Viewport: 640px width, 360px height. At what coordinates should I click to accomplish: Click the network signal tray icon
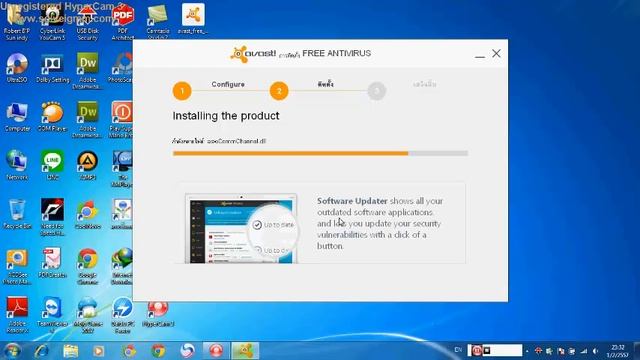tap(584, 351)
